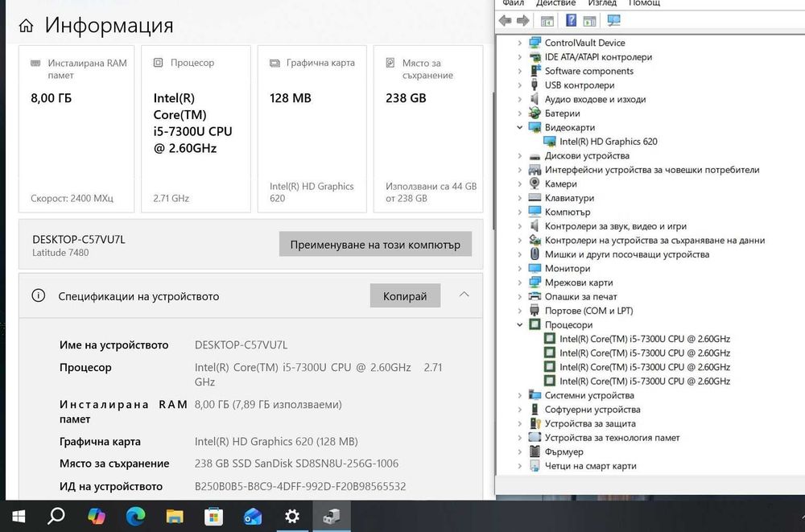Click Back arrow in Device Manager toolbar
Image resolution: width=805 pixels, height=532 pixels.
pyautogui.click(x=506, y=21)
